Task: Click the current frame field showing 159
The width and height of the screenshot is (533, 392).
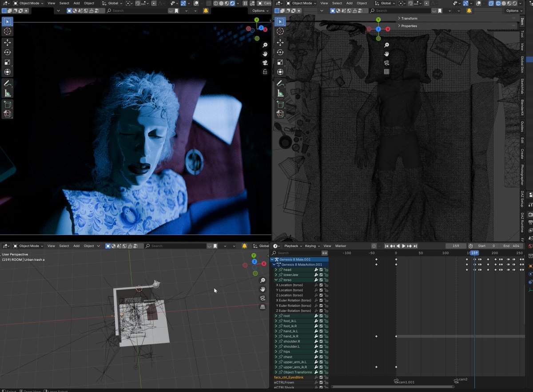Action: pyautogui.click(x=456, y=246)
